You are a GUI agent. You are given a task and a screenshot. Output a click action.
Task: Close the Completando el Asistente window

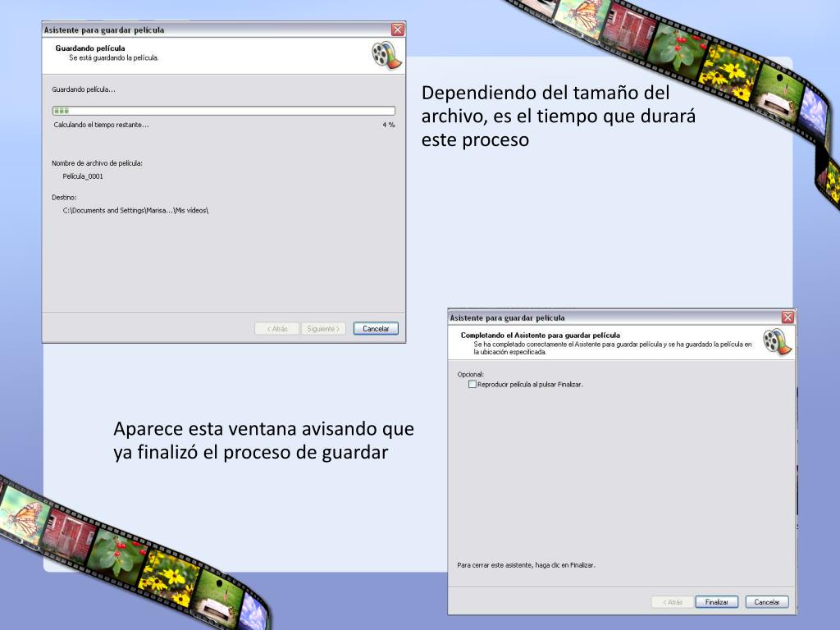787,317
